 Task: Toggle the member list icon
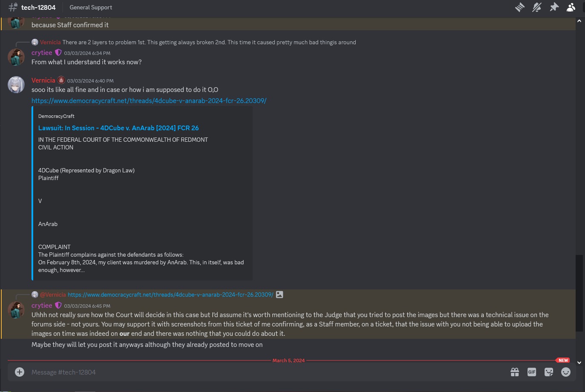(571, 7)
